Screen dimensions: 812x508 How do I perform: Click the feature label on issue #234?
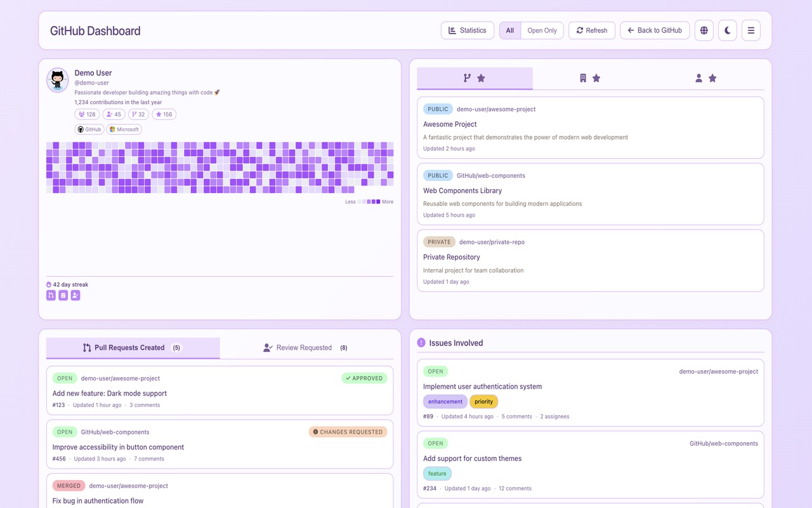[x=437, y=473]
